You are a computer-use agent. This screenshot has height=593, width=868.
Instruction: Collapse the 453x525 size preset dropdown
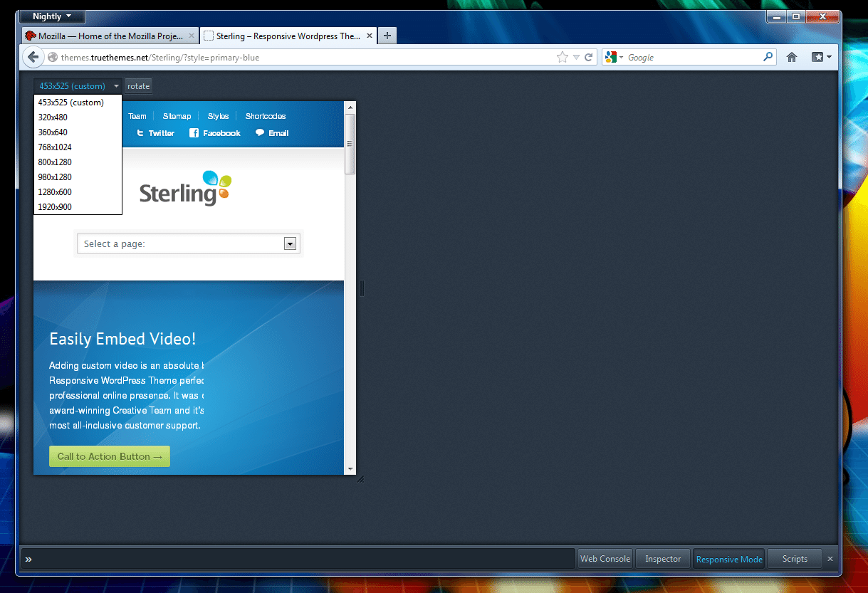coord(78,86)
